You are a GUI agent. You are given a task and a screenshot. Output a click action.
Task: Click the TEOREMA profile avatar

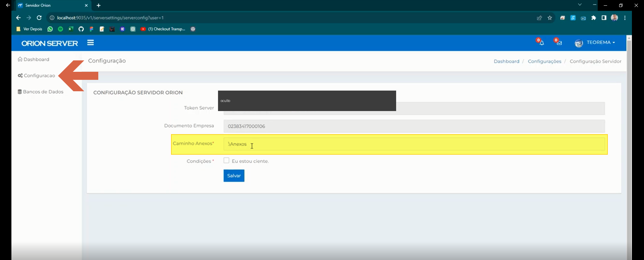point(579,43)
